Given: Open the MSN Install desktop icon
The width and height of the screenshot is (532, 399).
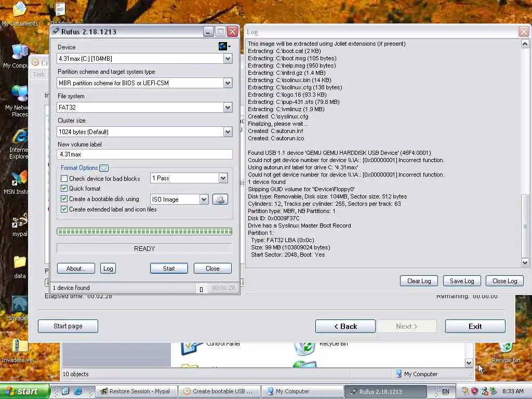Looking at the screenshot, I should [x=17, y=182].
